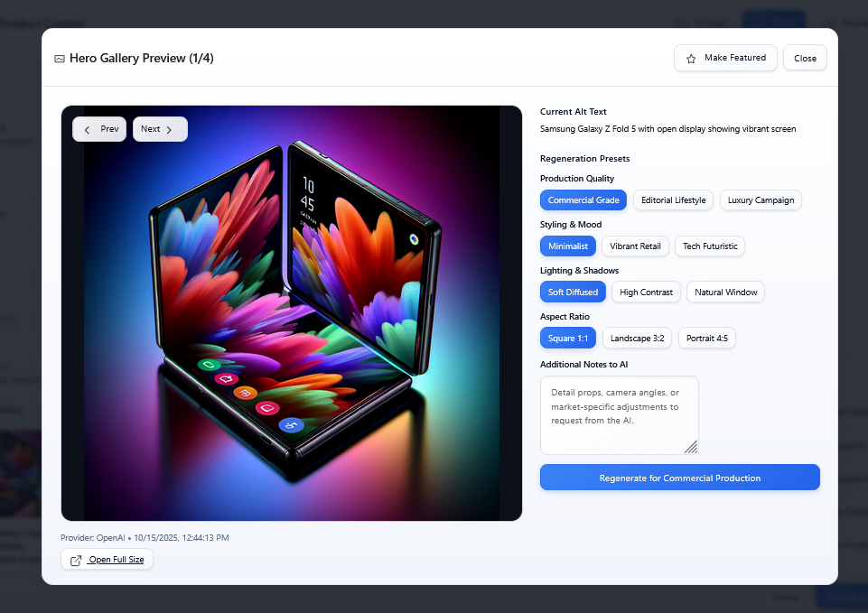
Task: Switch aspect ratio to Landscape 3:2
Action: (637, 338)
